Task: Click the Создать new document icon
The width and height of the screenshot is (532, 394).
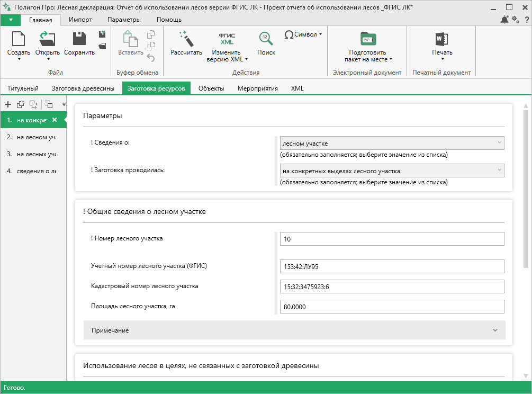Action: pos(19,38)
